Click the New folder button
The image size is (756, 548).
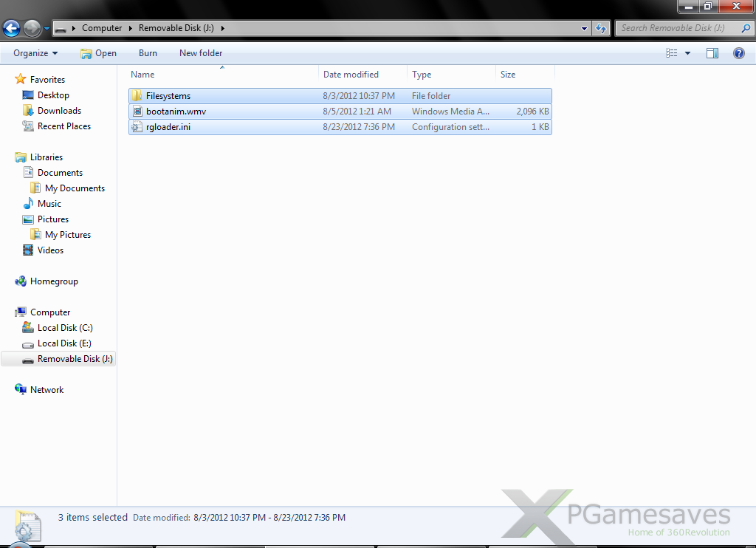[201, 53]
